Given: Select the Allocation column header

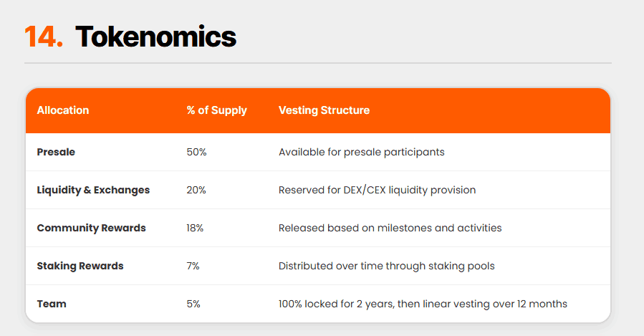Looking at the screenshot, I should pyautogui.click(x=63, y=110).
